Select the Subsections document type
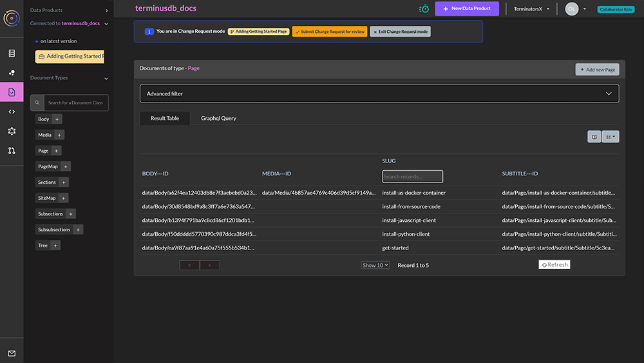The image size is (644, 363). click(x=50, y=214)
